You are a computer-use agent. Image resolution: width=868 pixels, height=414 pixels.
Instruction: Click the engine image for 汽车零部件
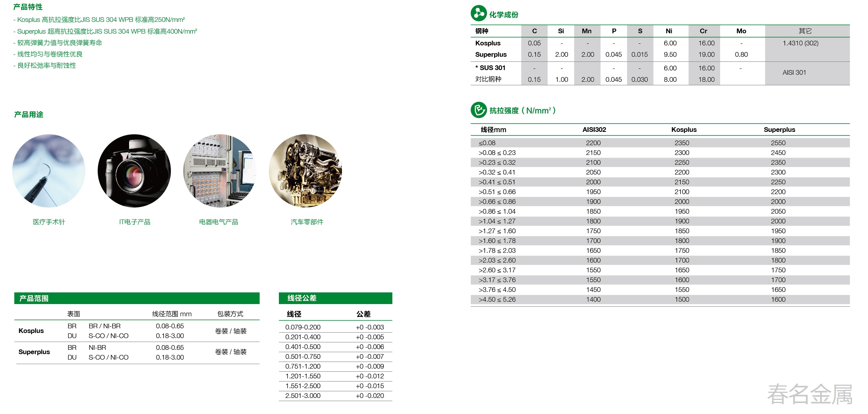tap(305, 171)
